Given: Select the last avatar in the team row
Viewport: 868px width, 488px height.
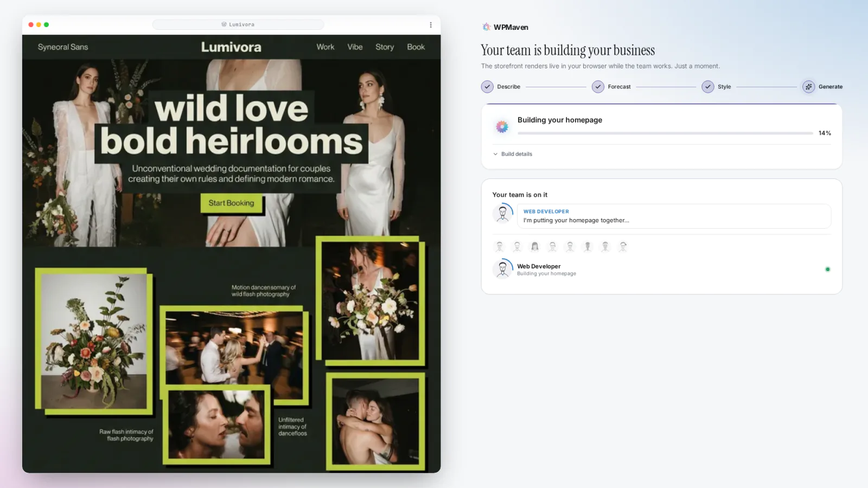Looking at the screenshot, I should (x=623, y=247).
